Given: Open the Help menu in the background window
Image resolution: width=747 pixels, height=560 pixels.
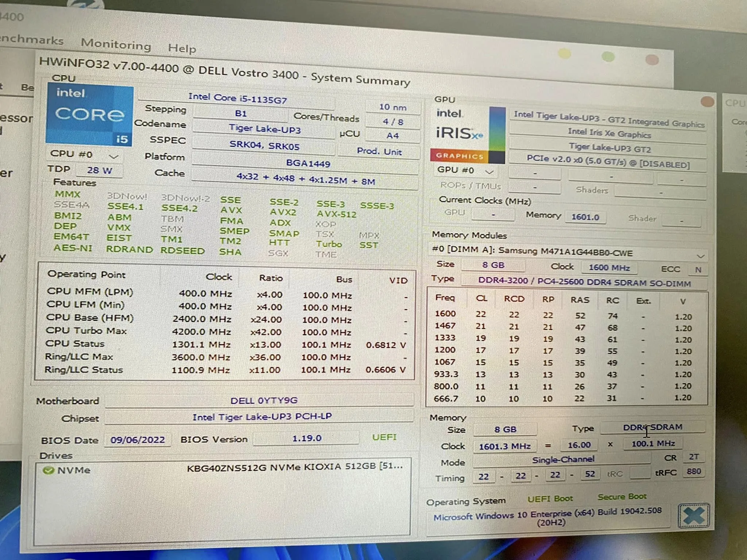Looking at the screenshot, I should point(182,48).
